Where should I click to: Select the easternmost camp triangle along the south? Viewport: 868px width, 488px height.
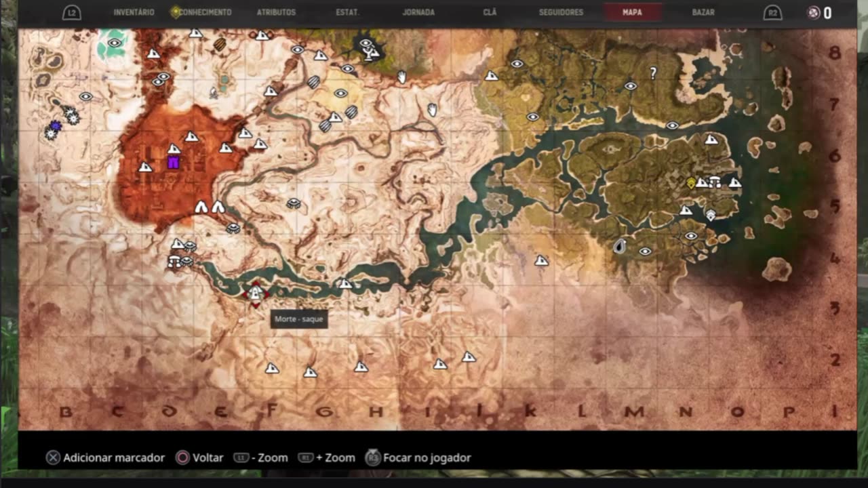coord(469,357)
